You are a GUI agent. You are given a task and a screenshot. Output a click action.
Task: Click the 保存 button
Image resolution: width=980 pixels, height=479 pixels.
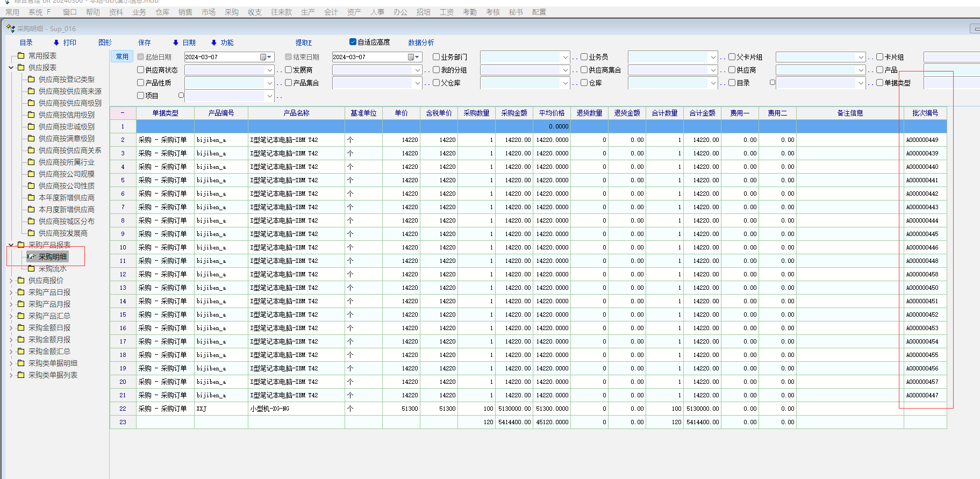pyautogui.click(x=144, y=42)
